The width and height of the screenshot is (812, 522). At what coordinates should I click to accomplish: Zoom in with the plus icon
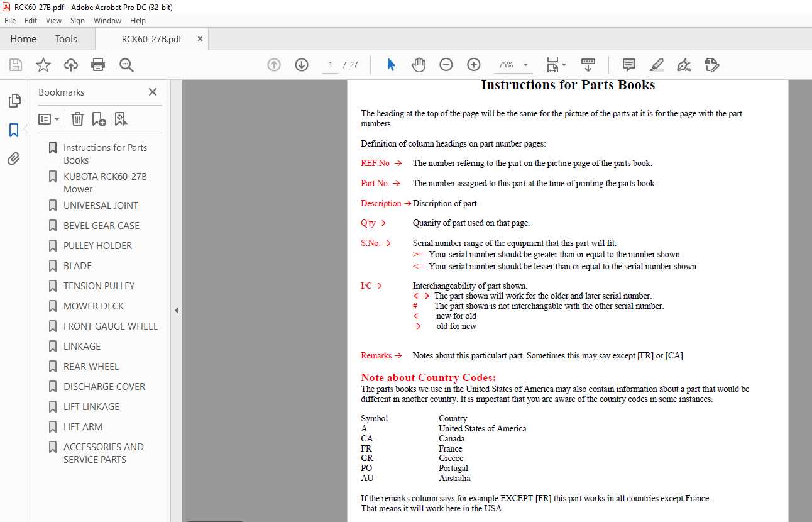pos(474,65)
